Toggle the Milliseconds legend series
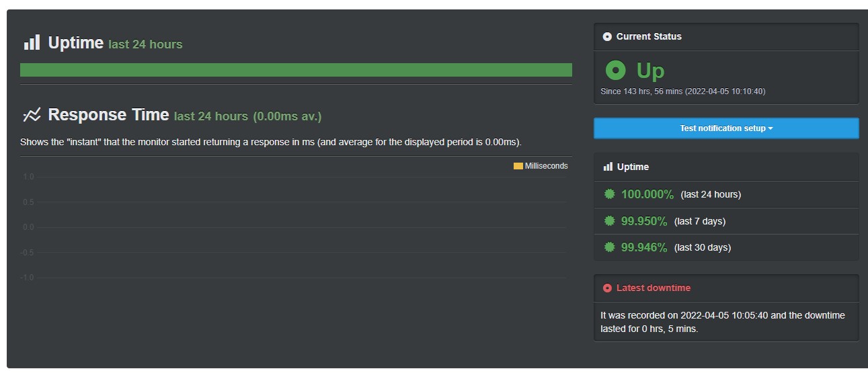The width and height of the screenshot is (868, 373). 541,166
